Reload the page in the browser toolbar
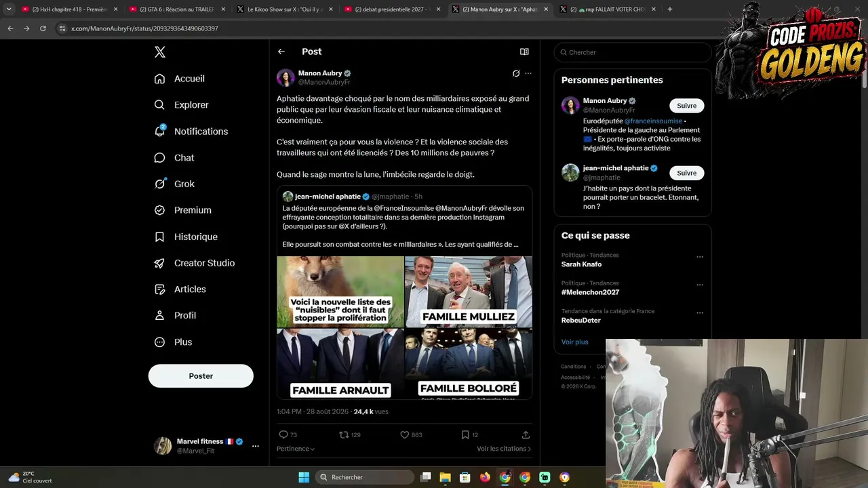868x488 pixels. pyautogui.click(x=43, y=28)
